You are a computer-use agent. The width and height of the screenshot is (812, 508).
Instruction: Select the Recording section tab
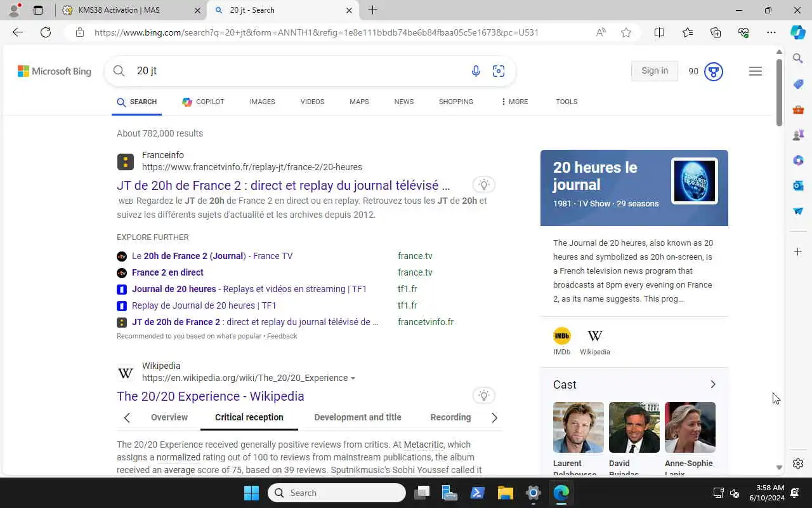click(450, 417)
